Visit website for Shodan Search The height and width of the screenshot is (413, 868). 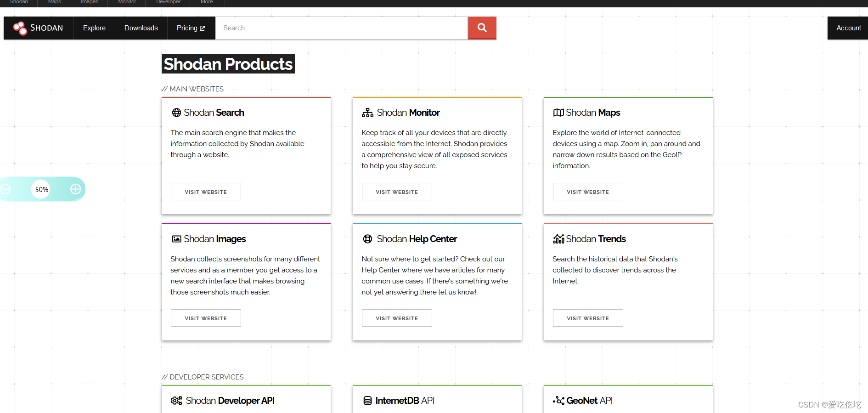point(206,192)
